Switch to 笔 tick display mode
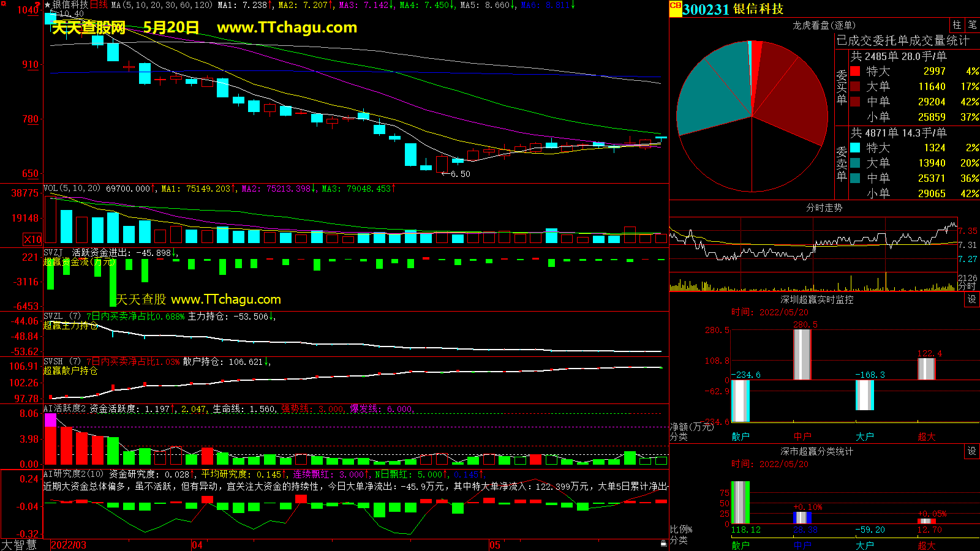The image size is (980, 551). [972, 25]
